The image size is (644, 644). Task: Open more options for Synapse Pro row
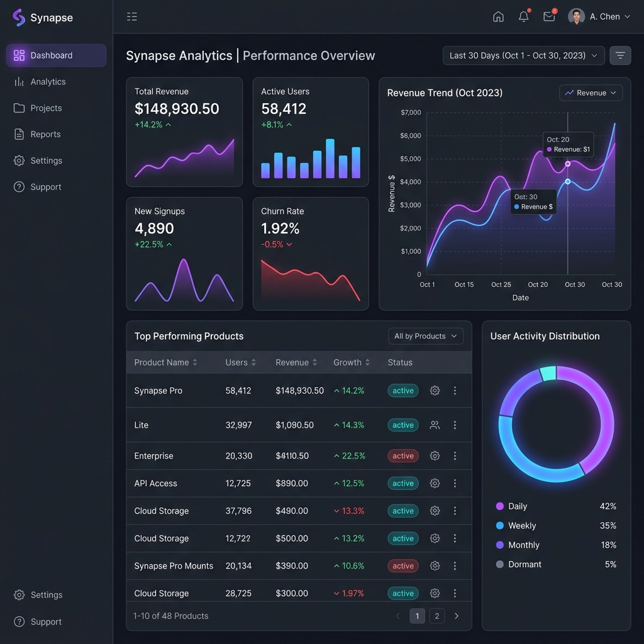[455, 391]
